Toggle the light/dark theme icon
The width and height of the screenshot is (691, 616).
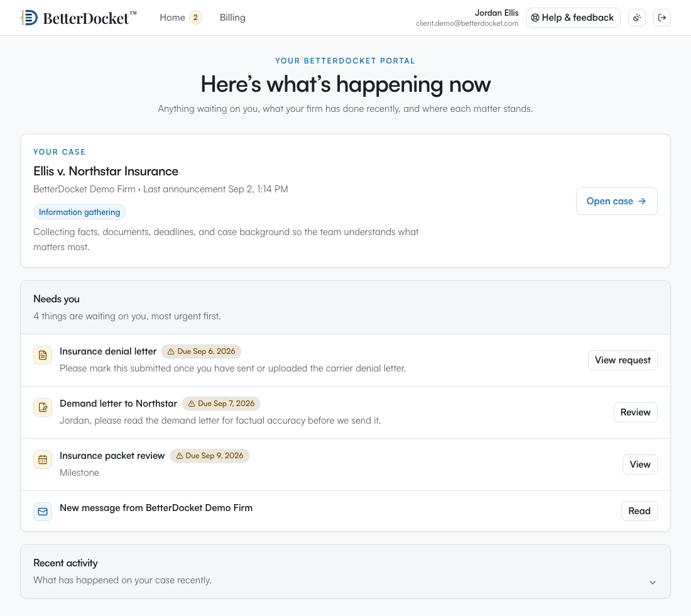point(637,18)
